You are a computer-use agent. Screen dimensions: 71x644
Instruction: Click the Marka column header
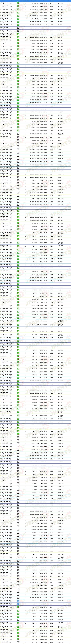4,1
